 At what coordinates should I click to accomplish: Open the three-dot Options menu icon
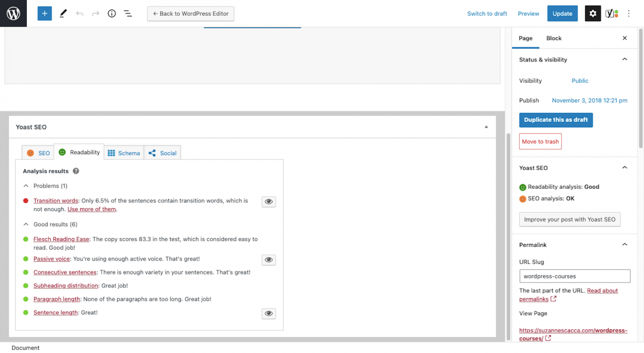point(628,14)
